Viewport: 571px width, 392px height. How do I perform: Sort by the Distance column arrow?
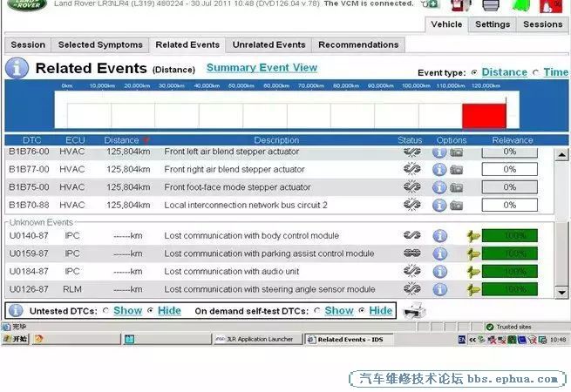(146, 140)
